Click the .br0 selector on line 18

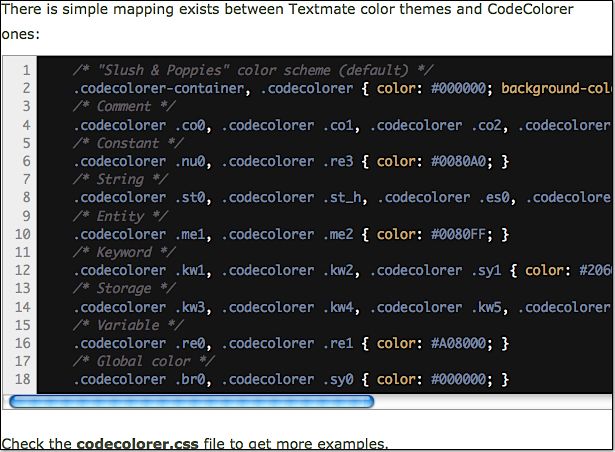(x=190, y=379)
